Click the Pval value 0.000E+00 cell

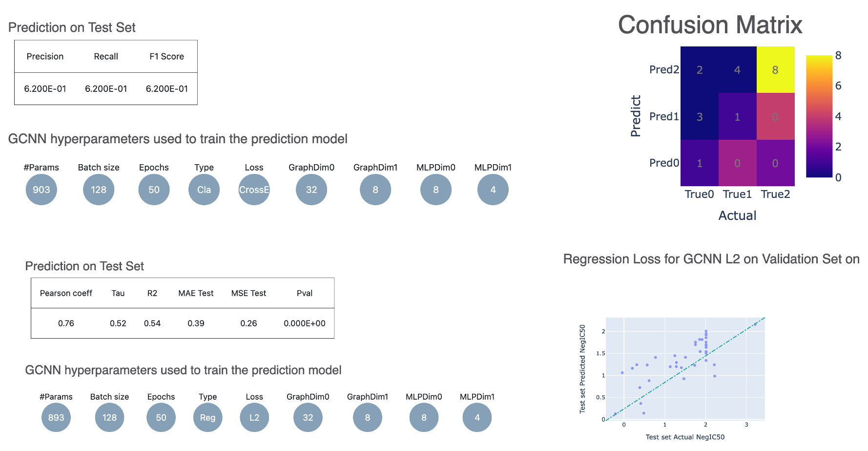tap(304, 323)
